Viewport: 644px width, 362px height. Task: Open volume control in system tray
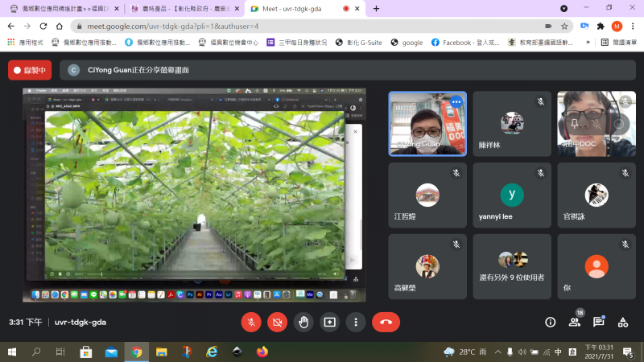pos(522,352)
